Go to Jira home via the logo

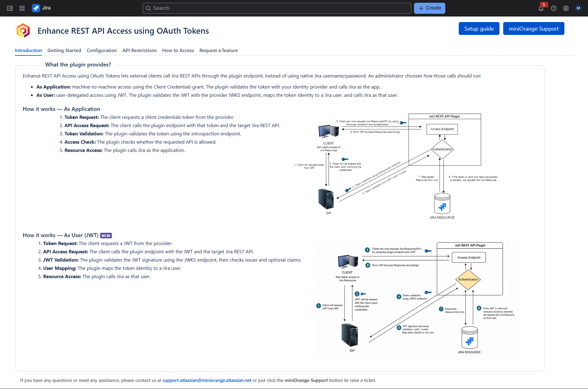[x=41, y=8]
